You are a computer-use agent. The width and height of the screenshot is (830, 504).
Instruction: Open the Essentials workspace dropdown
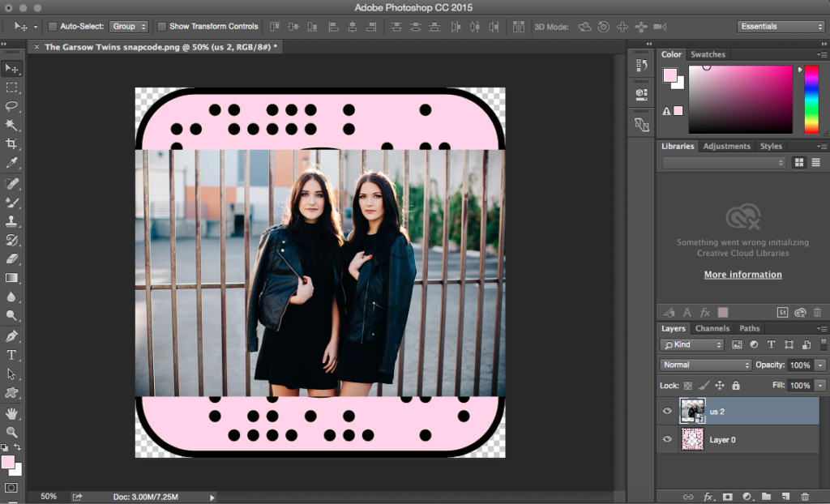[x=781, y=27]
